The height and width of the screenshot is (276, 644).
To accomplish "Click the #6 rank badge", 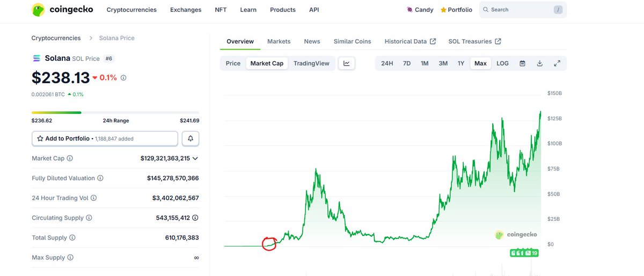I will pyautogui.click(x=109, y=59).
